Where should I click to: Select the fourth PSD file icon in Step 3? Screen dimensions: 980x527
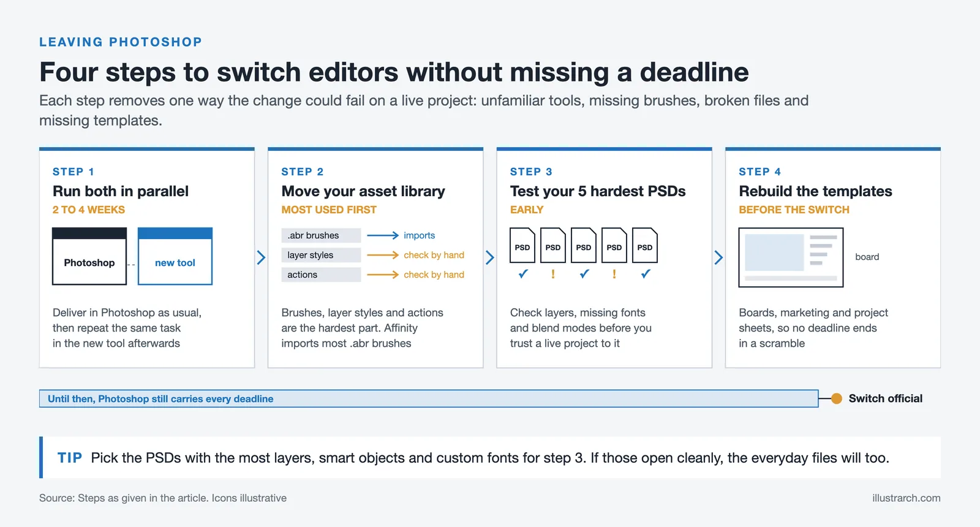614,245
